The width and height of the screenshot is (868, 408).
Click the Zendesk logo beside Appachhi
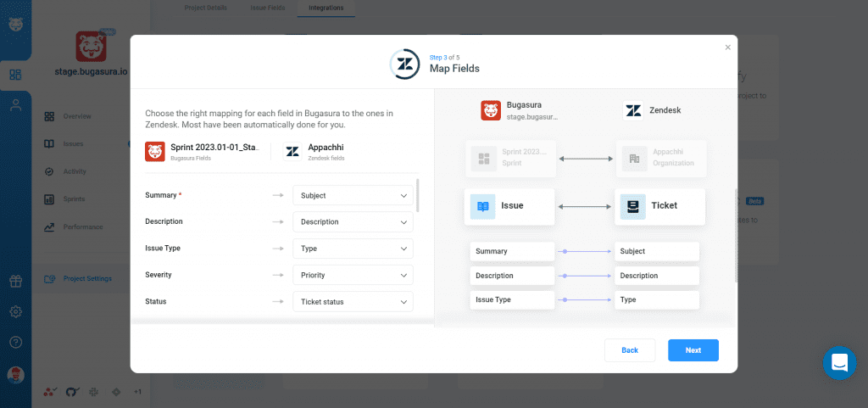click(x=292, y=152)
